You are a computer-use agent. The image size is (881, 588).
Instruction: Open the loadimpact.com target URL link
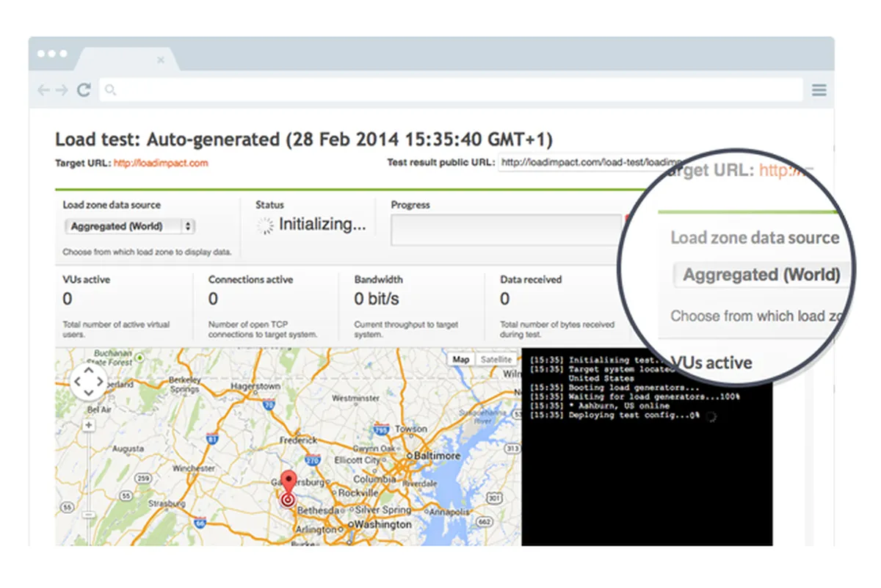pyautogui.click(x=161, y=163)
